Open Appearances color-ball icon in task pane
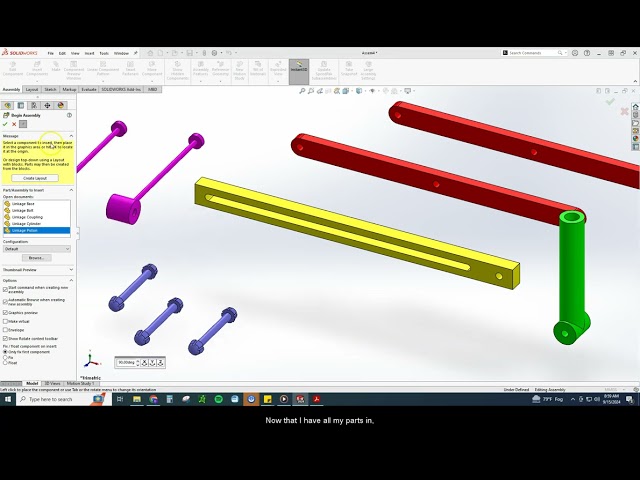The width and height of the screenshot is (640, 480). [x=636, y=139]
